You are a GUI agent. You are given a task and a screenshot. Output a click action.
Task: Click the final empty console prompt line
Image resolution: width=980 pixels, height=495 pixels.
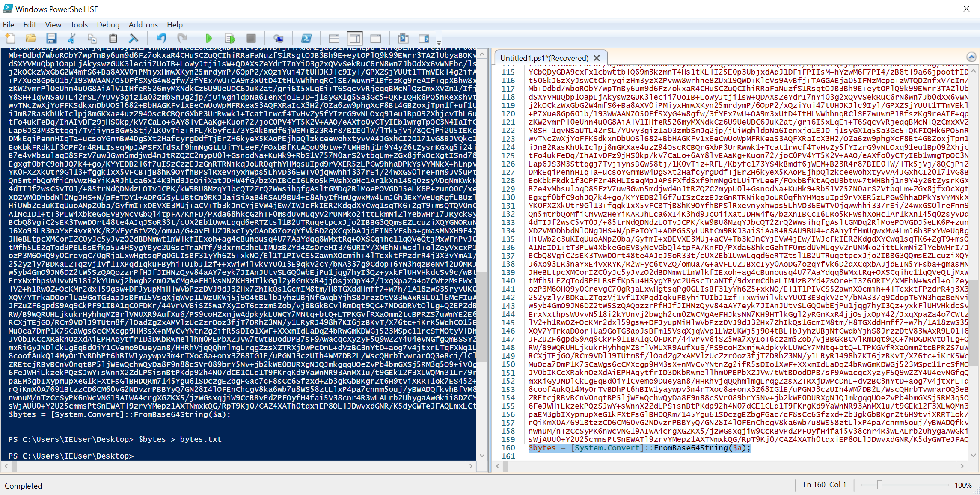[71, 456]
